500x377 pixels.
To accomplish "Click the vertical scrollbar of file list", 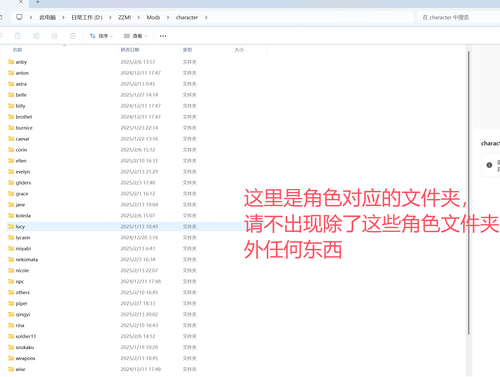I will [468, 193].
